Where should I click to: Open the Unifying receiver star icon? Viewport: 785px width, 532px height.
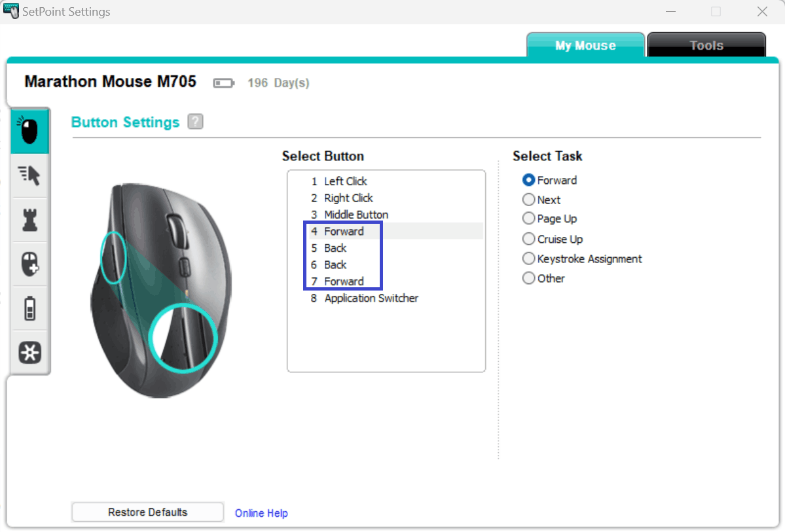tap(30, 352)
